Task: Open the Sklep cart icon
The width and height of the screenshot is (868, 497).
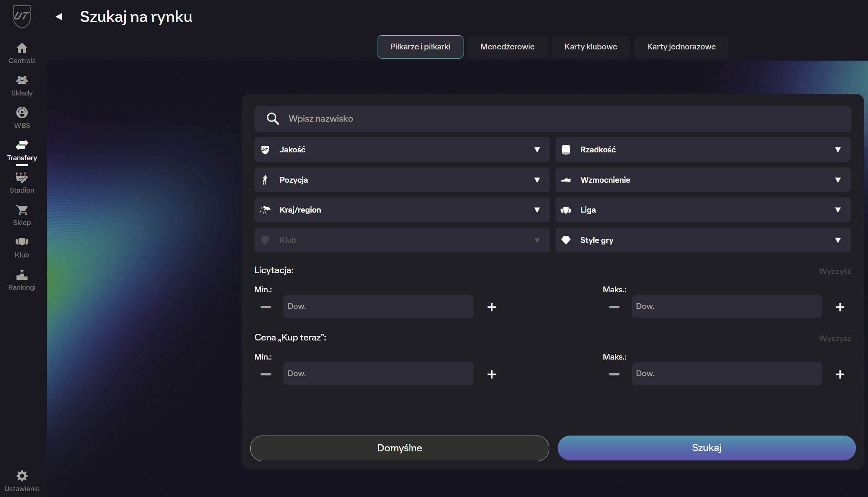Action: pos(22,210)
